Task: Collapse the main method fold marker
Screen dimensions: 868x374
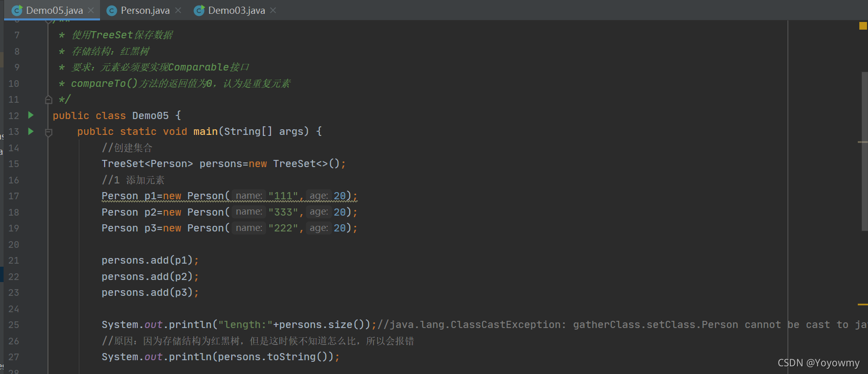Action: (x=48, y=132)
